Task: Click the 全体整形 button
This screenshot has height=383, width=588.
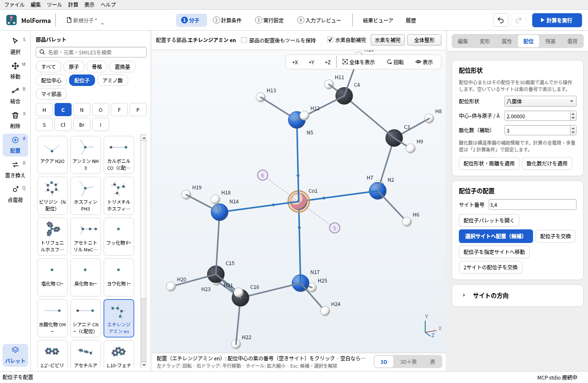Action: (x=424, y=40)
